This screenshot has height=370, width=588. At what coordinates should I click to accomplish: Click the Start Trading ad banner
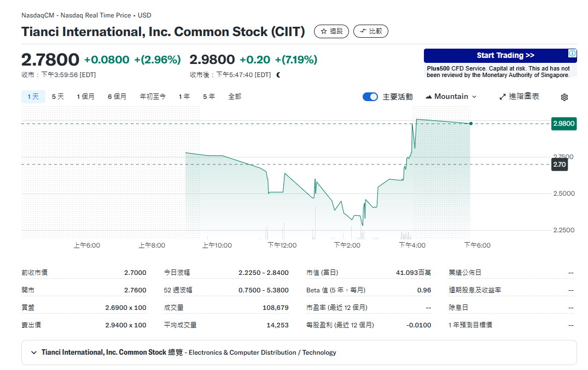click(x=500, y=56)
